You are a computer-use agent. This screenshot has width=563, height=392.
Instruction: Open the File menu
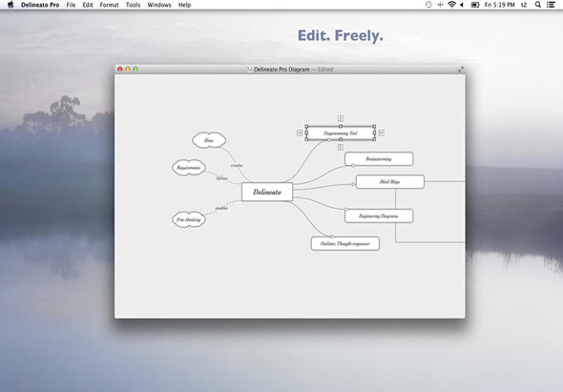tap(72, 5)
